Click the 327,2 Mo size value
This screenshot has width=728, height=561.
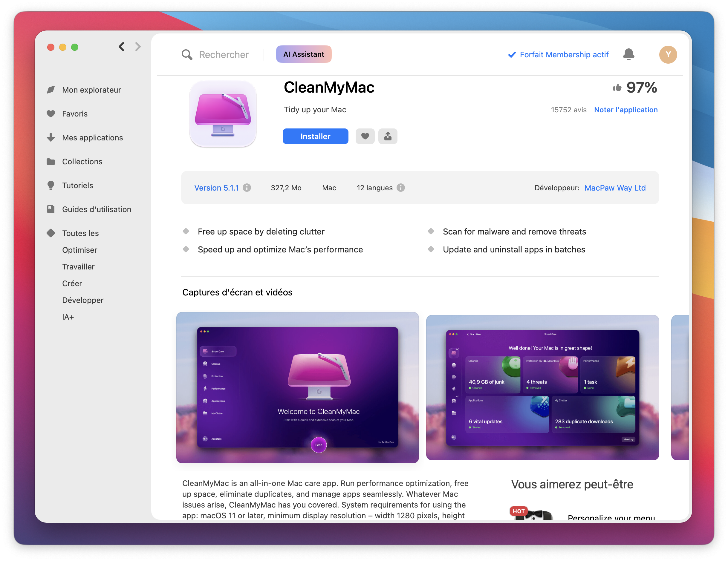(286, 188)
